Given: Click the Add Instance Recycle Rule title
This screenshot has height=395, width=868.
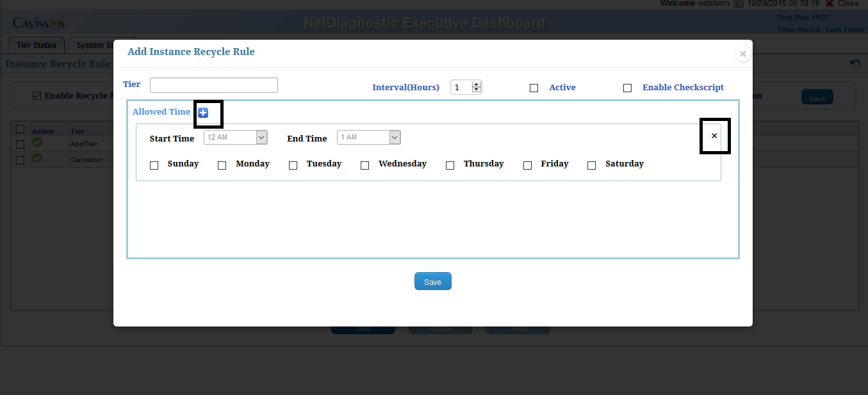Looking at the screenshot, I should click(x=191, y=52).
